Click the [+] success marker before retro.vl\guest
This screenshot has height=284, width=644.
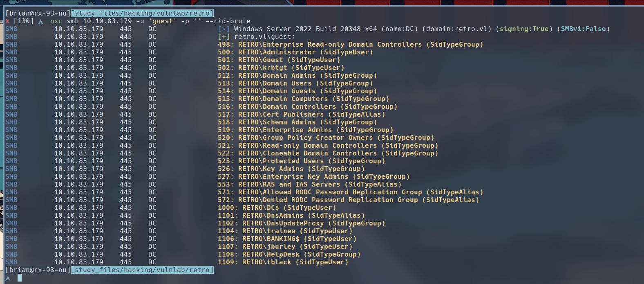pos(224,37)
